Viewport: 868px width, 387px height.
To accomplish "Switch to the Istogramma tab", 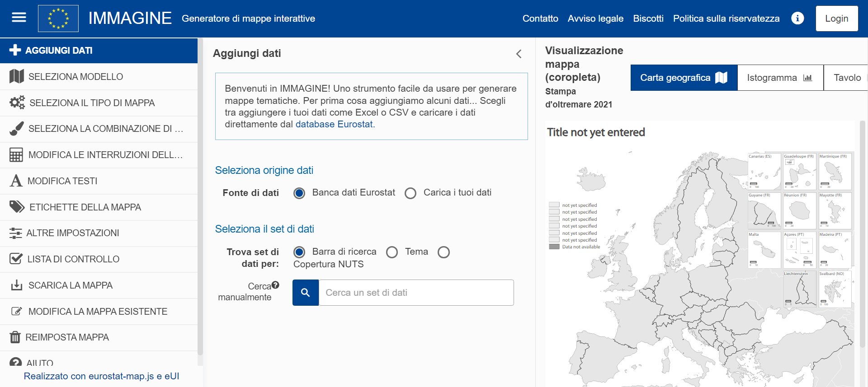I will (780, 78).
